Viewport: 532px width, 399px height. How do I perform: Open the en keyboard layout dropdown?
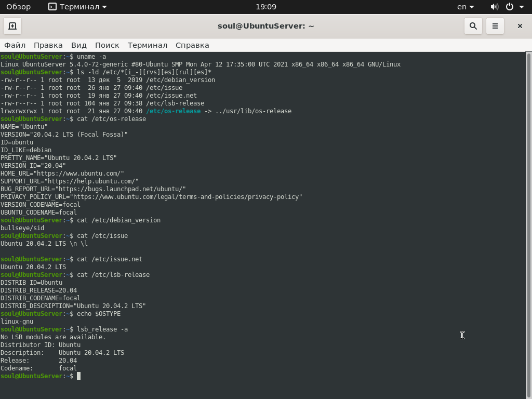click(465, 7)
